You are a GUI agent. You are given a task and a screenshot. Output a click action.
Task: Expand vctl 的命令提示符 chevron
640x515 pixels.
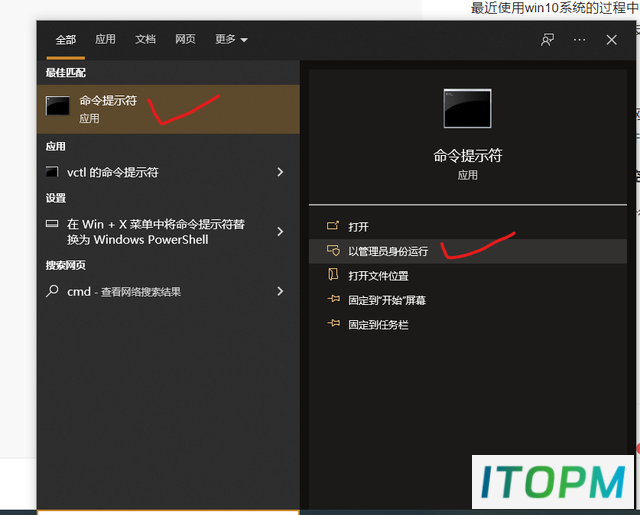pyautogui.click(x=280, y=172)
